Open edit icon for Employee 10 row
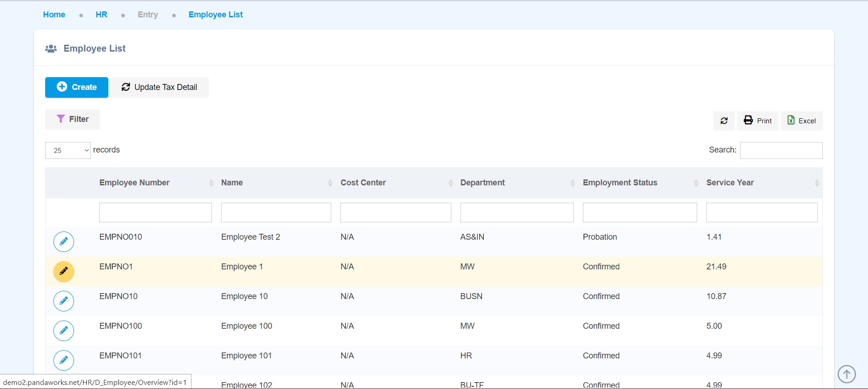The height and width of the screenshot is (389, 868). point(64,301)
